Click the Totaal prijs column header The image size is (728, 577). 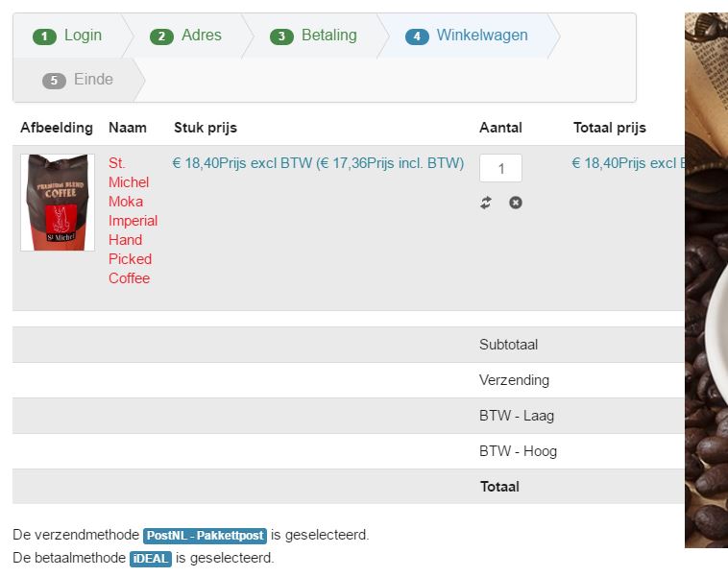point(610,128)
